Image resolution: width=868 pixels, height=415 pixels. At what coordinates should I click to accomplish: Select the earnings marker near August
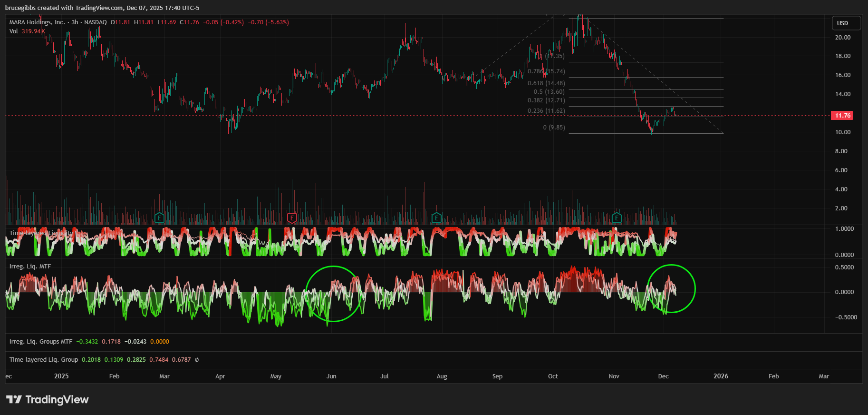click(x=436, y=218)
